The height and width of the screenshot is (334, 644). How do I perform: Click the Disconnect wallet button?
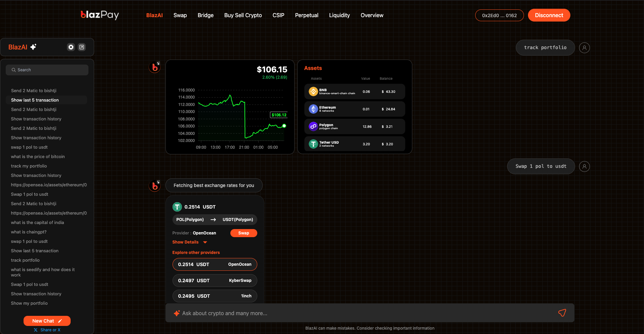coord(549,15)
